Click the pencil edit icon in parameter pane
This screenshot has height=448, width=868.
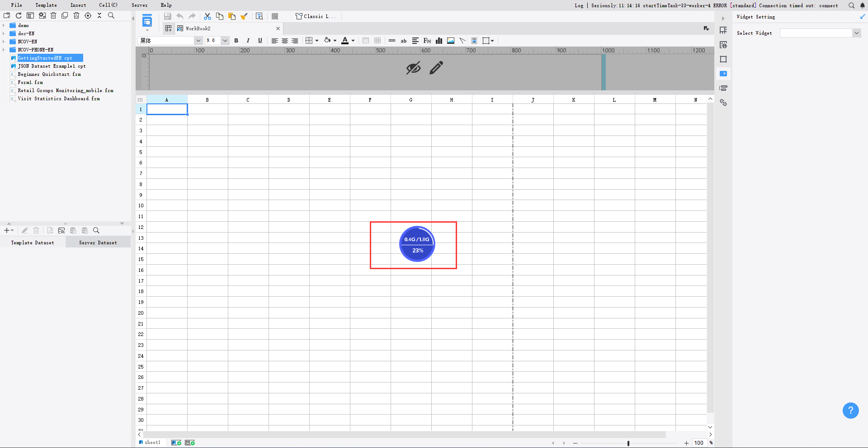click(436, 68)
